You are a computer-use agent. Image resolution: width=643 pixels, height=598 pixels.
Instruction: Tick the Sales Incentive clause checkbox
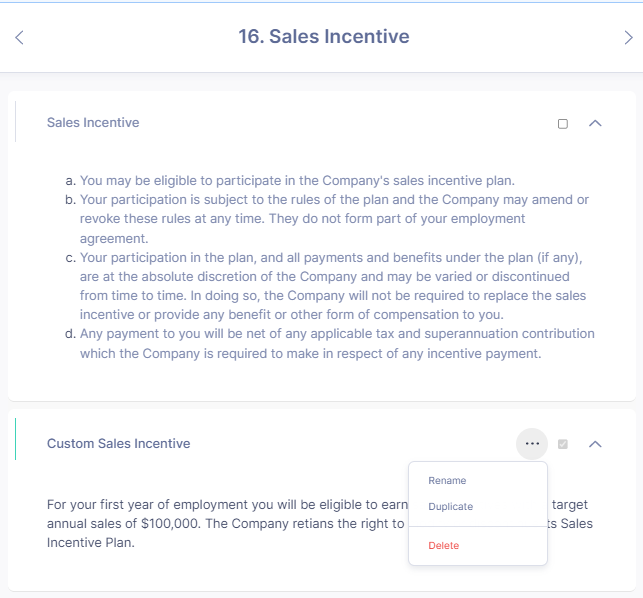(563, 124)
